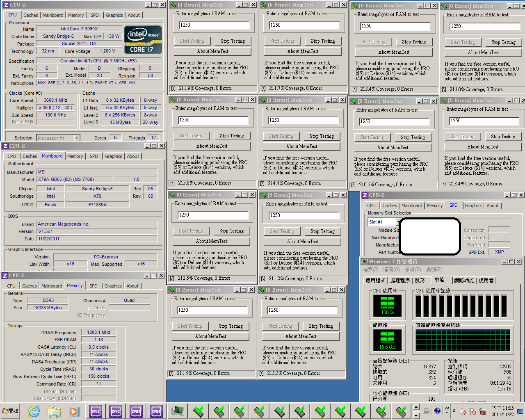Click Stop Testing in MemTest with 213.0% coverage
Viewport: 525px width, 420px height.
click(503, 42)
